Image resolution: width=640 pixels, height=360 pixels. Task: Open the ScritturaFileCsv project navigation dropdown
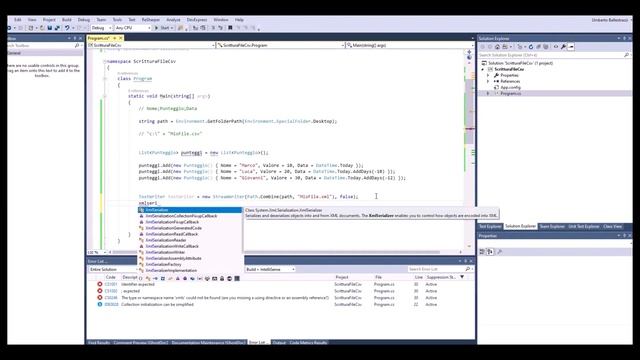click(x=151, y=45)
